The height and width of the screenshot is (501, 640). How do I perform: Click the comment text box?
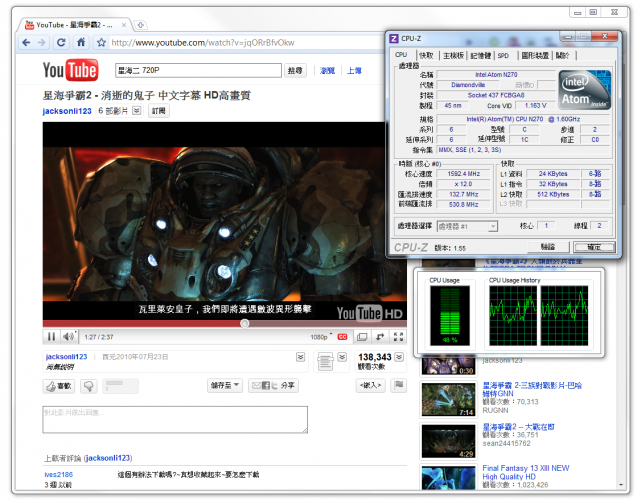(175, 419)
